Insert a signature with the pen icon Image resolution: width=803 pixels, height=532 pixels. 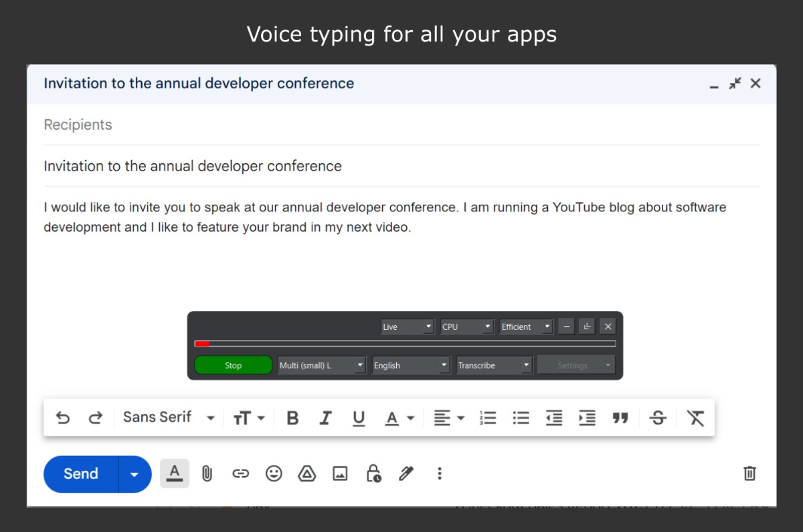click(406, 474)
